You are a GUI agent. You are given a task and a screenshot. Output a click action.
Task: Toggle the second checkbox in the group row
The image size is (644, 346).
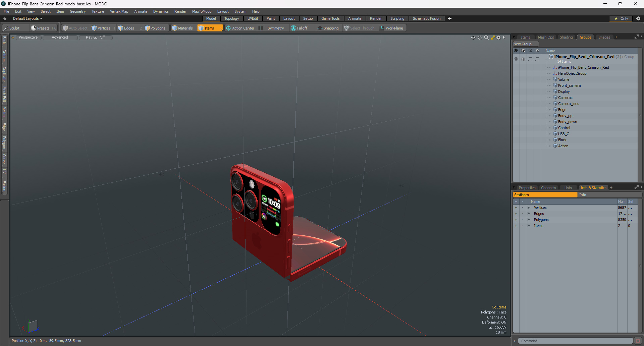[x=537, y=59]
